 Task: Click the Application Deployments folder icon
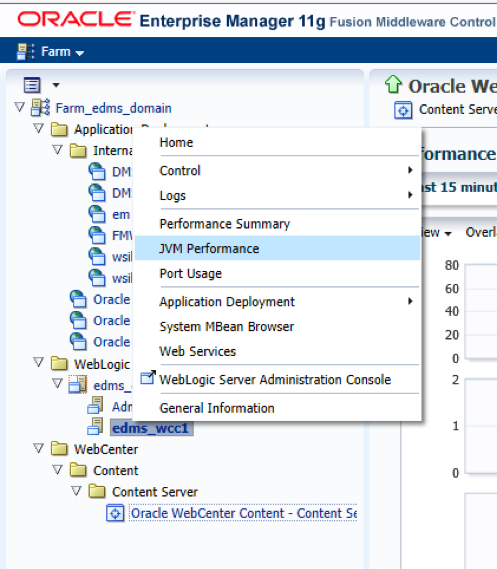(59, 129)
